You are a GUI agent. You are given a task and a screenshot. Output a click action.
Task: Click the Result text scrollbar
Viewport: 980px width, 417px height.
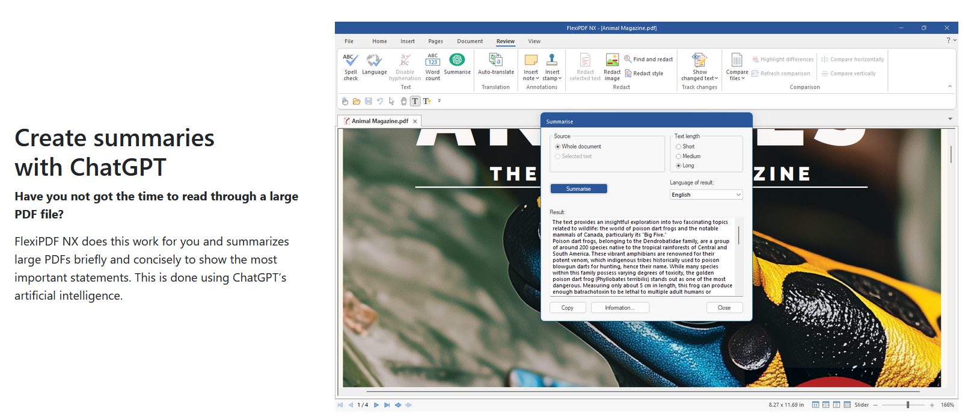(739, 235)
